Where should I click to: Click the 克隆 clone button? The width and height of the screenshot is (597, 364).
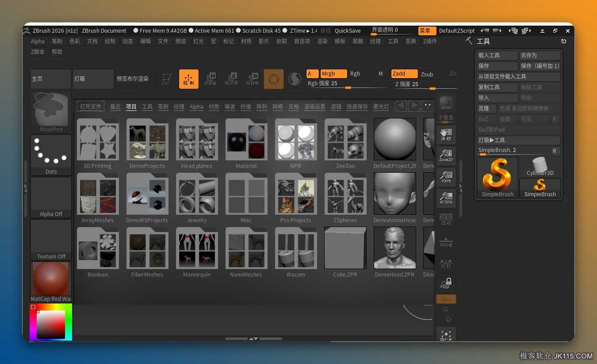pos(486,109)
